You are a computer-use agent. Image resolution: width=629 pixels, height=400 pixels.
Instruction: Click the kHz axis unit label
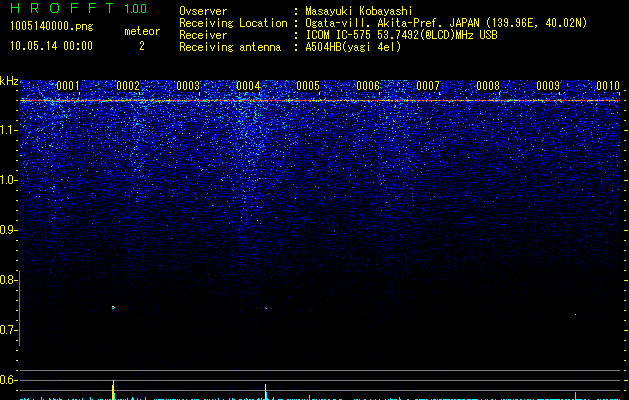[x=9, y=81]
